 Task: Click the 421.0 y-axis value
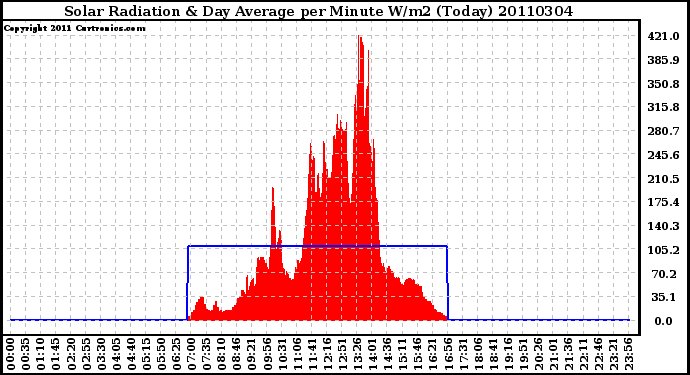point(663,36)
